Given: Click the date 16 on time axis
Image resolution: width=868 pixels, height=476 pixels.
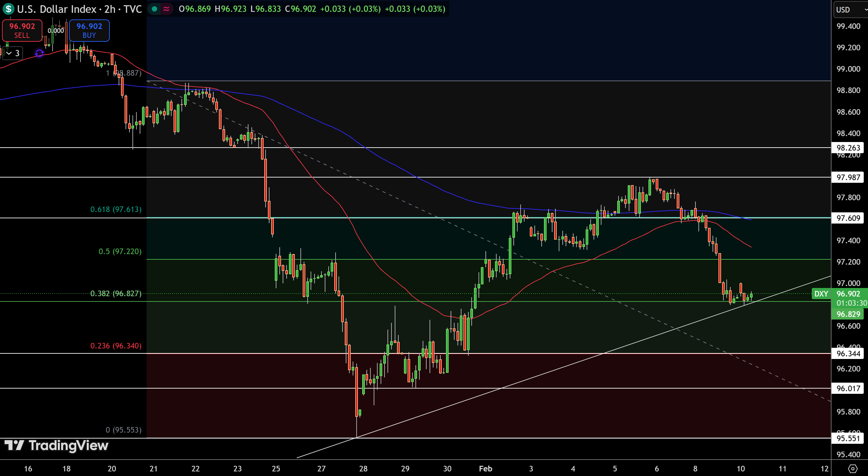Looking at the screenshot, I should [28, 468].
